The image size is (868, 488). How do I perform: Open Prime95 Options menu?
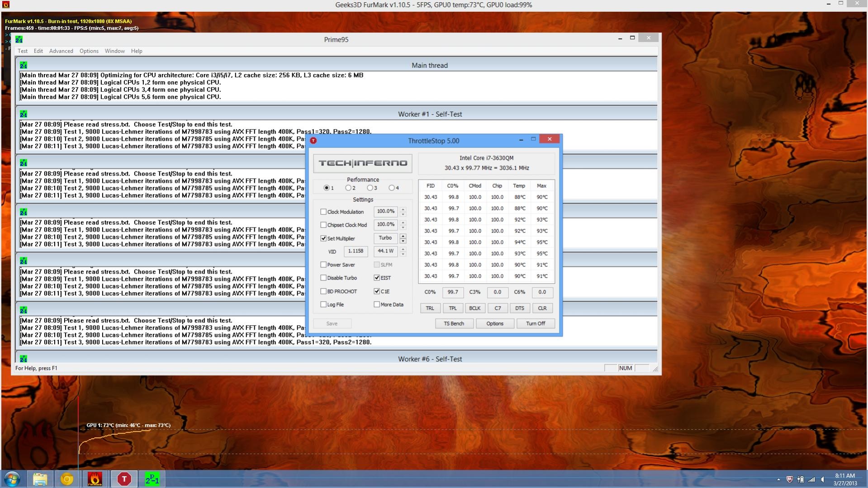(89, 51)
